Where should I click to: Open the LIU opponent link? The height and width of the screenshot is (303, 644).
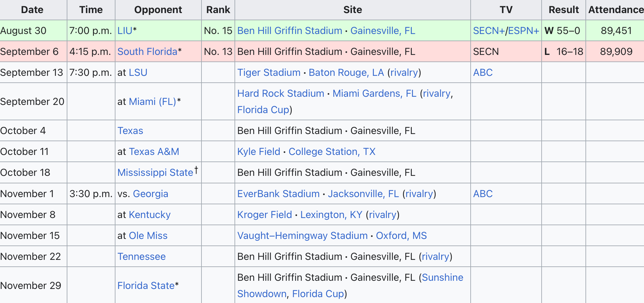pos(125,31)
